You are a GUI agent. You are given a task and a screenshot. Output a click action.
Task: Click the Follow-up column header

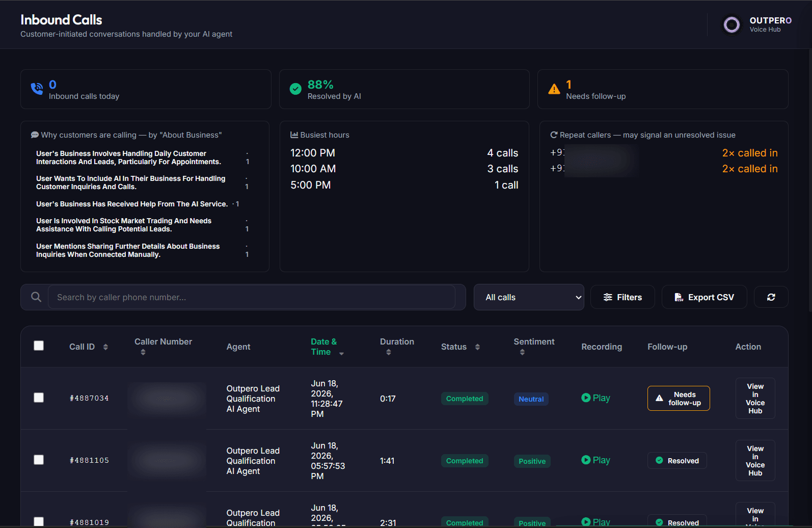[667, 347]
